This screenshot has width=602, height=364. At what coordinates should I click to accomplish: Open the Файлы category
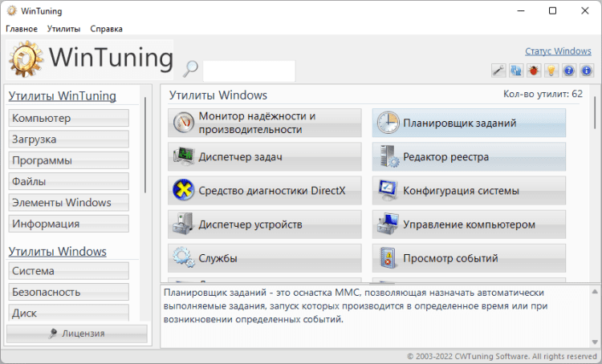(69, 181)
